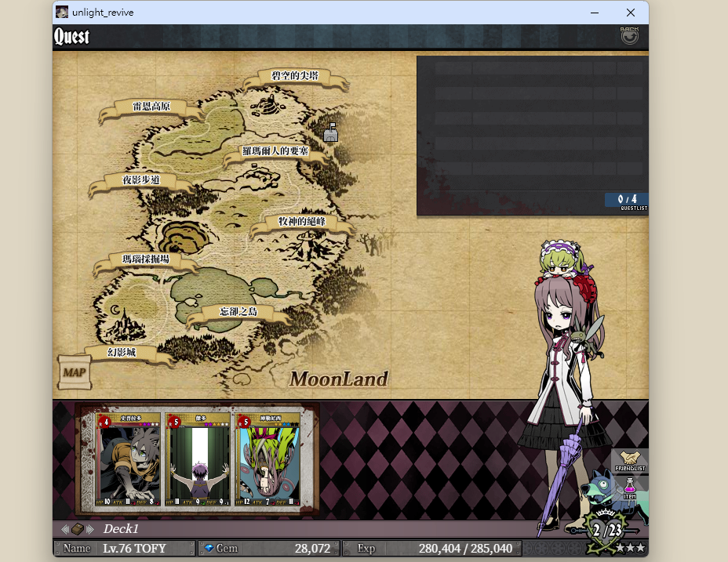The width and height of the screenshot is (728, 562).
Task: Switch to next deck arrow
Action: tap(90, 529)
